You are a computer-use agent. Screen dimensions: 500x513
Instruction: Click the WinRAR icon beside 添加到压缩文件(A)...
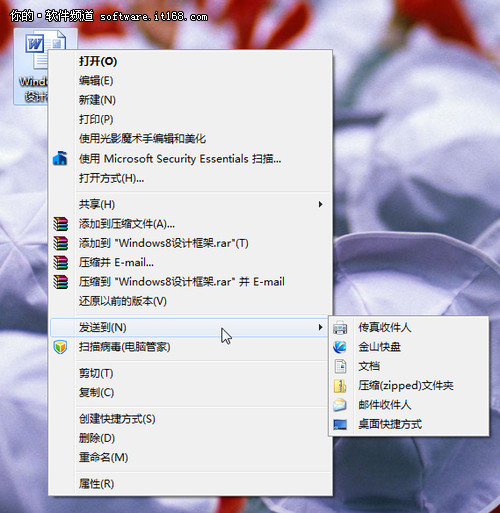pos(60,224)
